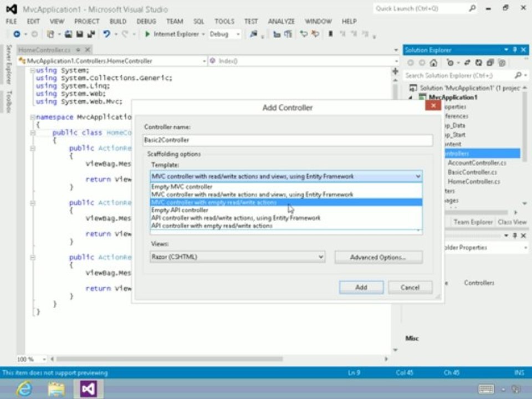Viewport: 532px width, 399px height.
Task: Click the Cancel button
Action: click(x=410, y=288)
